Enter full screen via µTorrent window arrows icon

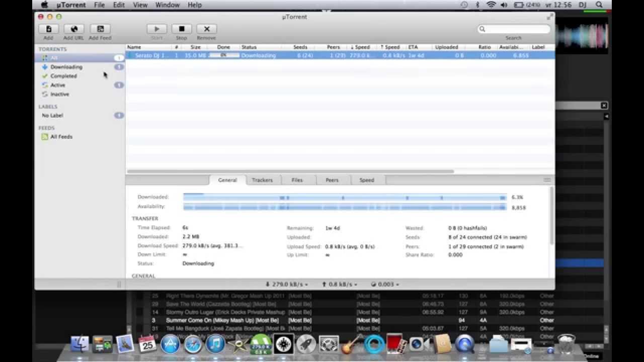[549, 17]
